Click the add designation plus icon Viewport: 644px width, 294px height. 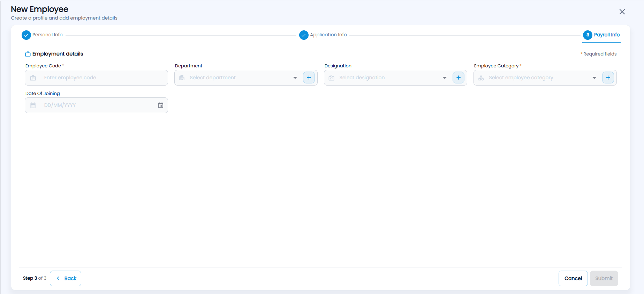click(459, 78)
